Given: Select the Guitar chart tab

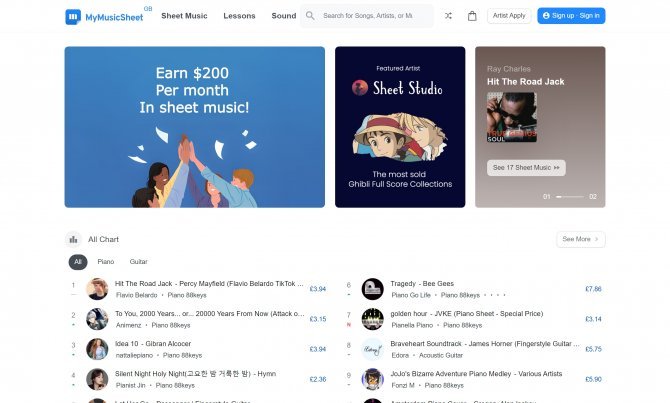Looking at the screenshot, I should 138,262.
